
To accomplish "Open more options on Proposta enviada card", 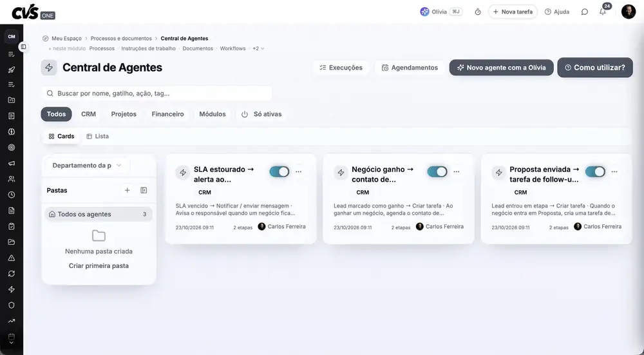I will 614,172.
